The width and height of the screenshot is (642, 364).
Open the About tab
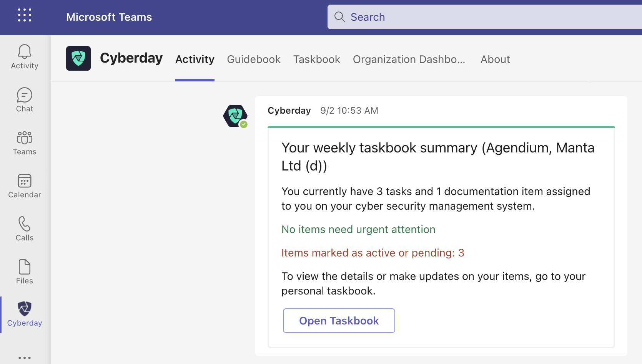[x=495, y=59]
